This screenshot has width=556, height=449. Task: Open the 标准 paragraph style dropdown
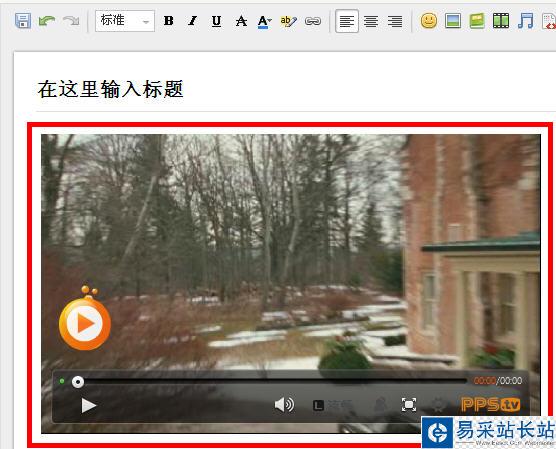(125, 21)
